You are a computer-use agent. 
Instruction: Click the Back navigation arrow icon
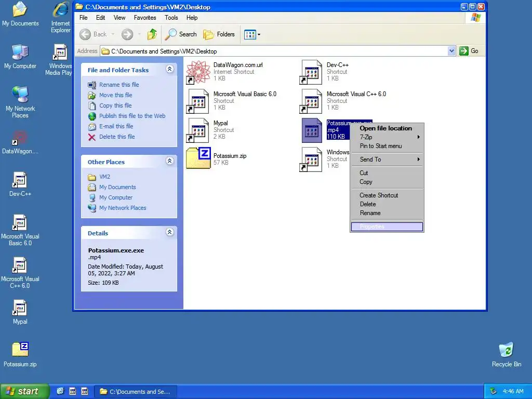tap(85, 34)
